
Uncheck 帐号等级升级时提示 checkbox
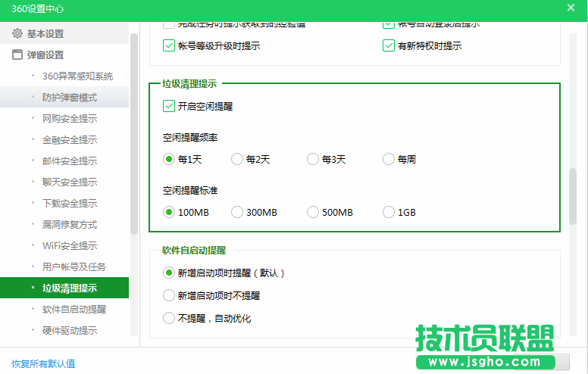tap(169, 45)
